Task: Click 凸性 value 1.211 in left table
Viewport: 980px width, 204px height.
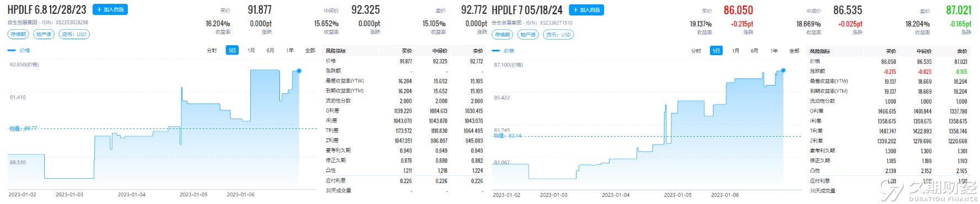Action: (x=407, y=170)
